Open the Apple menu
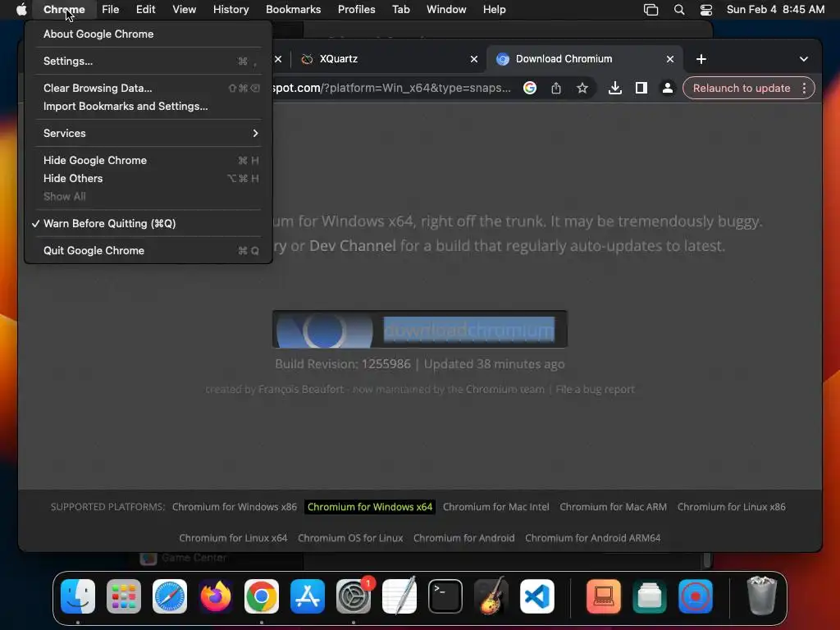This screenshot has width=840, height=630. point(21,10)
